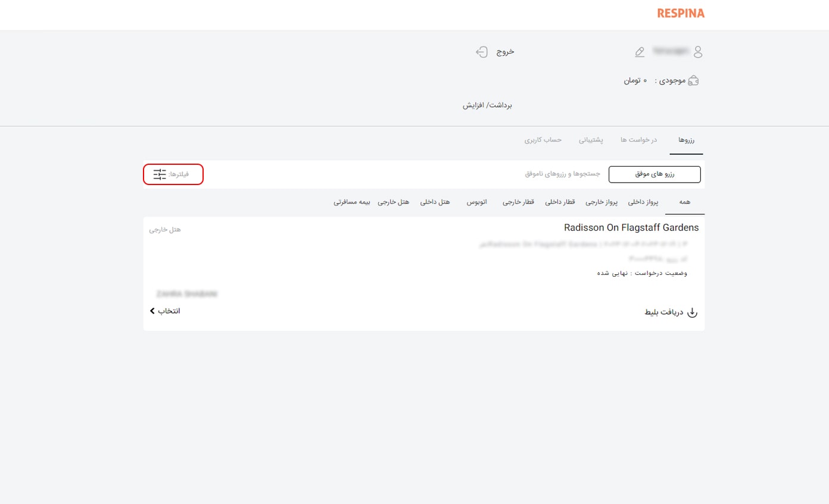
Task: Click the user profile icon
Action: 698,52
